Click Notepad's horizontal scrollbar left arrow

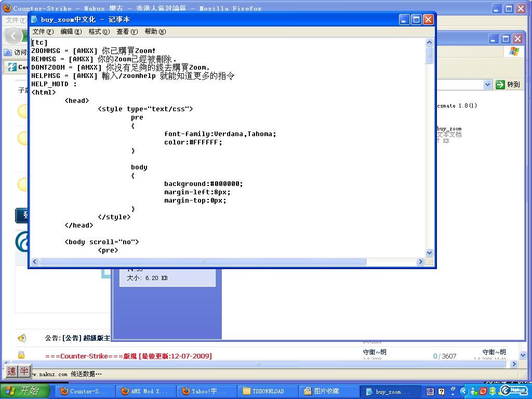35,262
